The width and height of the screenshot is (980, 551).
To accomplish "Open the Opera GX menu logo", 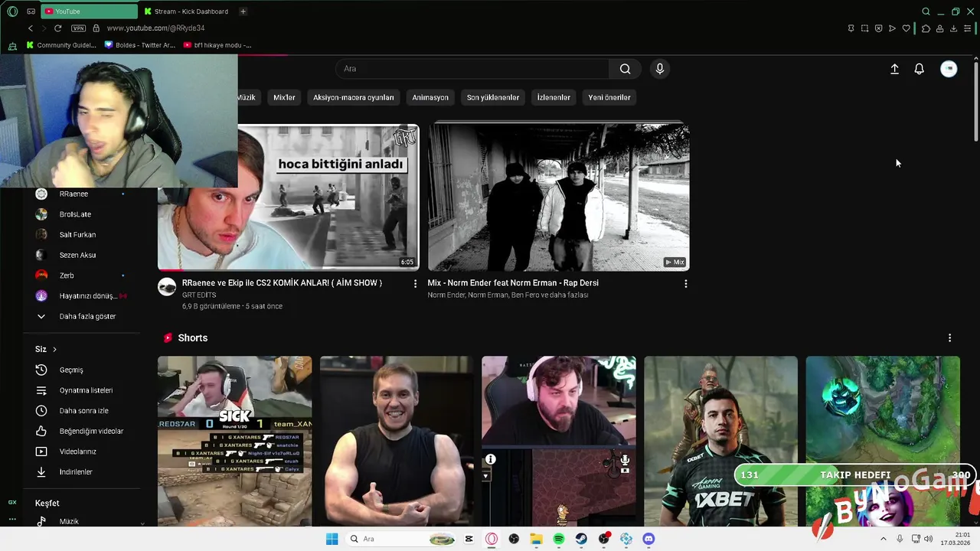I will (x=12, y=11).
